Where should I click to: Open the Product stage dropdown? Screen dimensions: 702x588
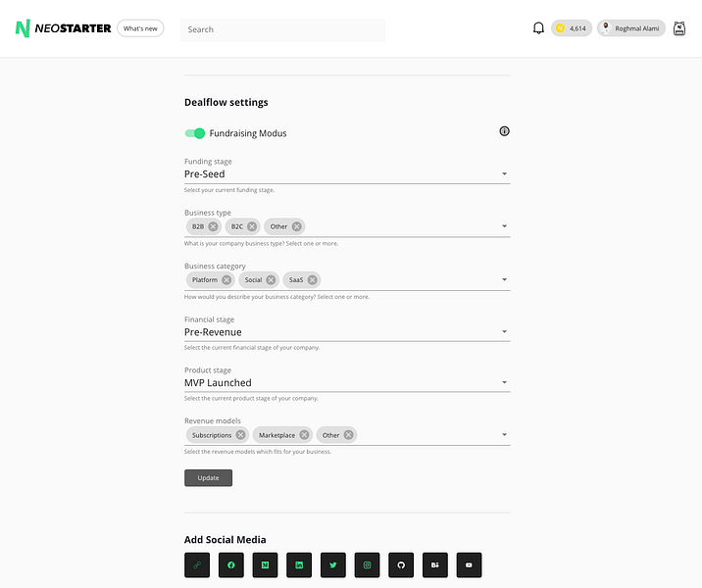(347, 382)
